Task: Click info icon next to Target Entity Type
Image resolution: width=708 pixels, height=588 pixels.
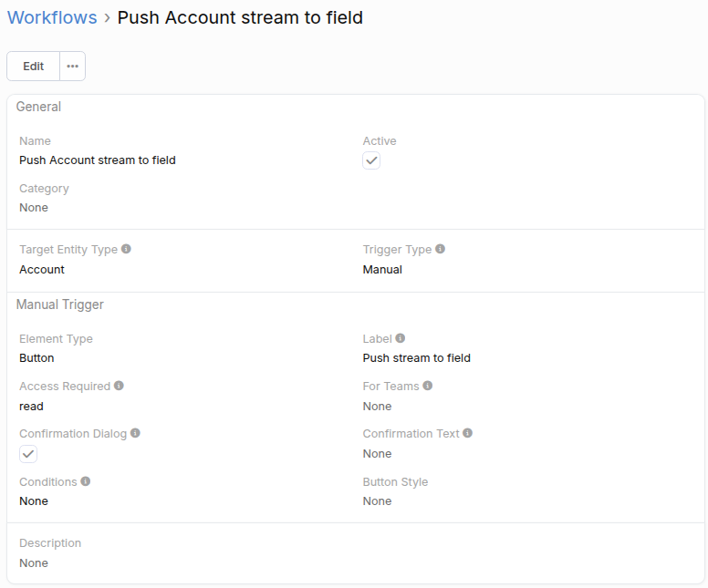Action: (x=126, y=249)
